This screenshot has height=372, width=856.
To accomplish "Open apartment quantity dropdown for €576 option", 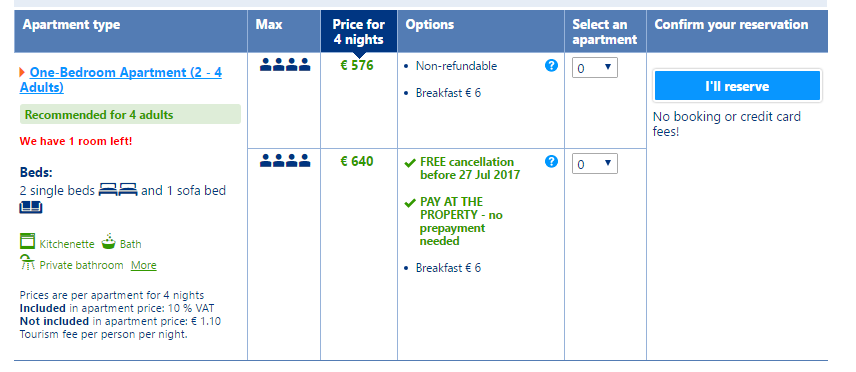I will click(x=595, y=68).
